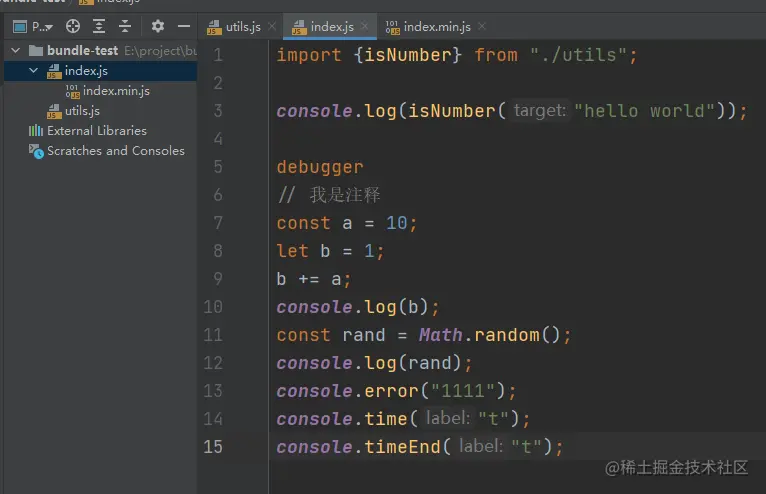The image size is (766, 494).
Task: Click the Chinese comment on line 6
Action: pos(329,195)
